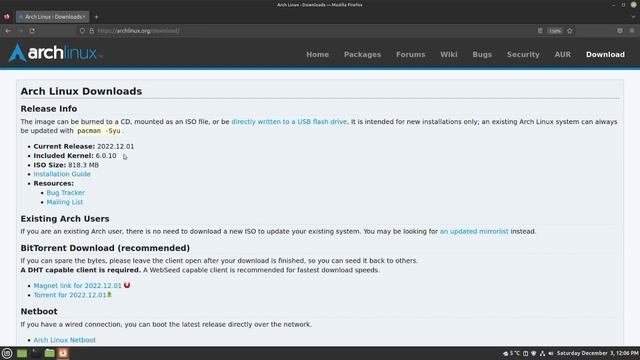640x360 pixels.
Task: Reload the page with the refresh icon
Action: (x=32, y=31)
